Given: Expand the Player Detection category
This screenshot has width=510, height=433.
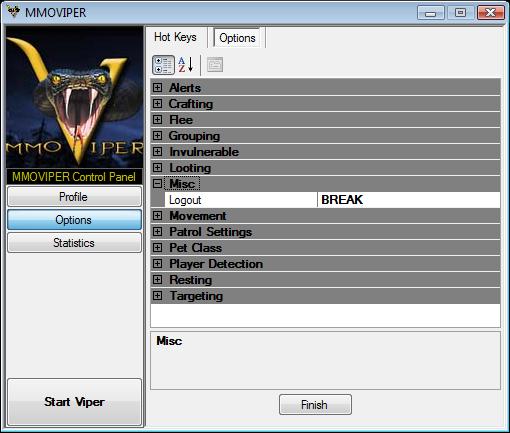Looking at the screenshot, I should (x=157, y=264).
